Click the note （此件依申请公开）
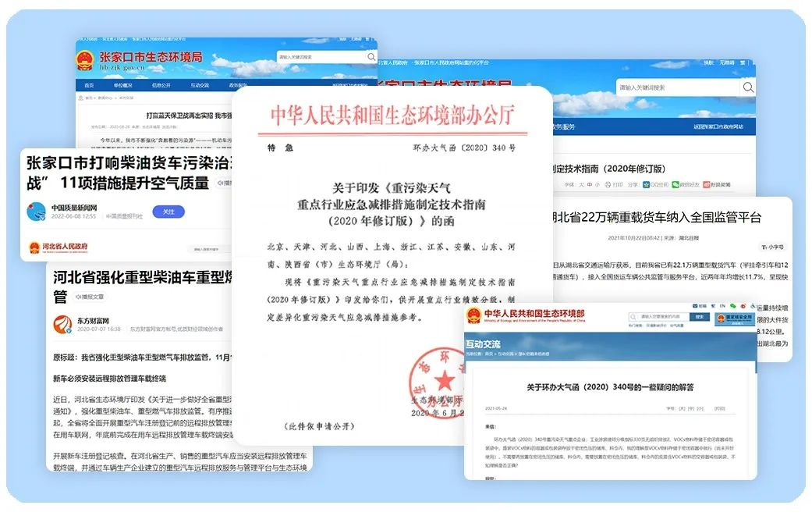The width and height of the screenshot is (812, 516). pyautogui.click(x=320, y=426)
